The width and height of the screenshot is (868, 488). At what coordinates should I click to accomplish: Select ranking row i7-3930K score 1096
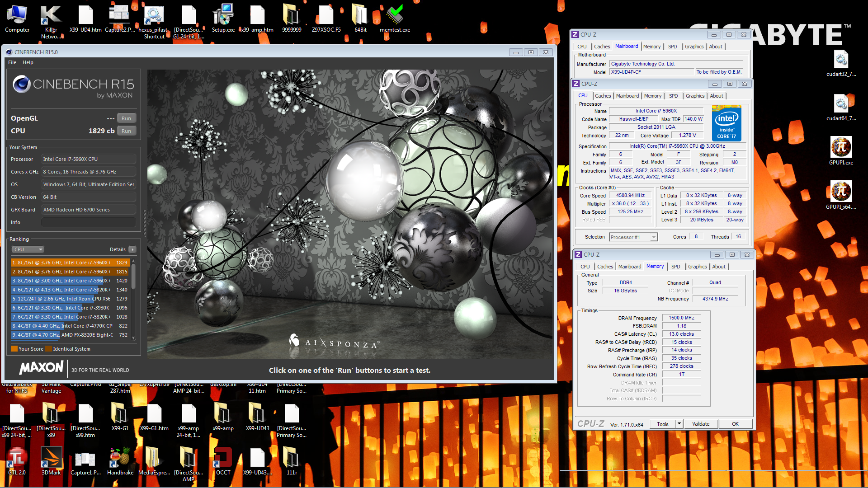click(x=70, y=308)
